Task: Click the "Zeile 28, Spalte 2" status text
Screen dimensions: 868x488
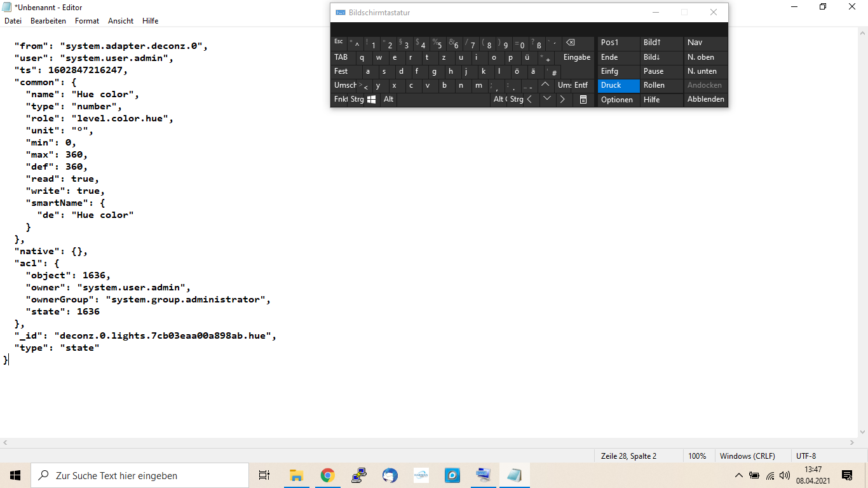Action: pos(628,456)
